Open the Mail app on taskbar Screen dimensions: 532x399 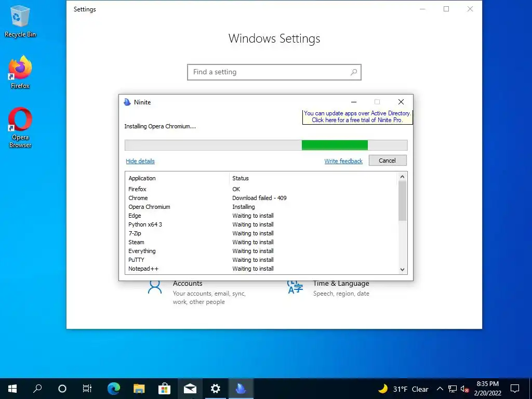(x=190, y=389)
